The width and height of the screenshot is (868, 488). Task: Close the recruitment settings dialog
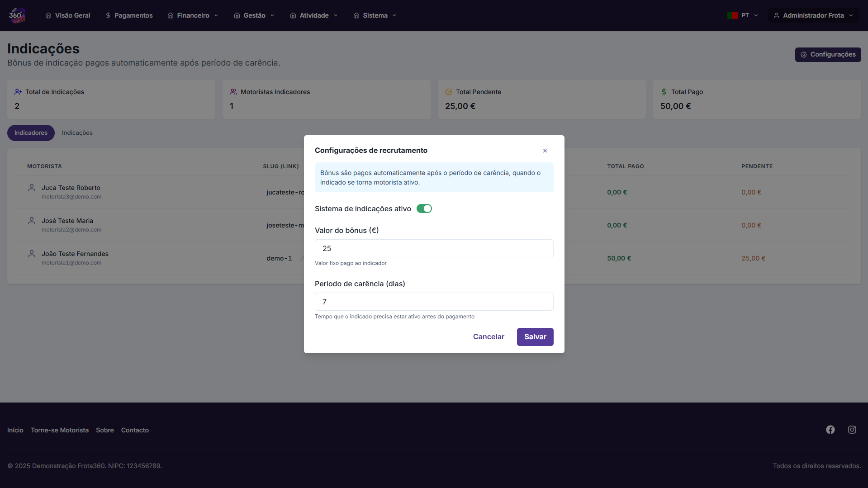pyautogui.click(x=545, y=151)
